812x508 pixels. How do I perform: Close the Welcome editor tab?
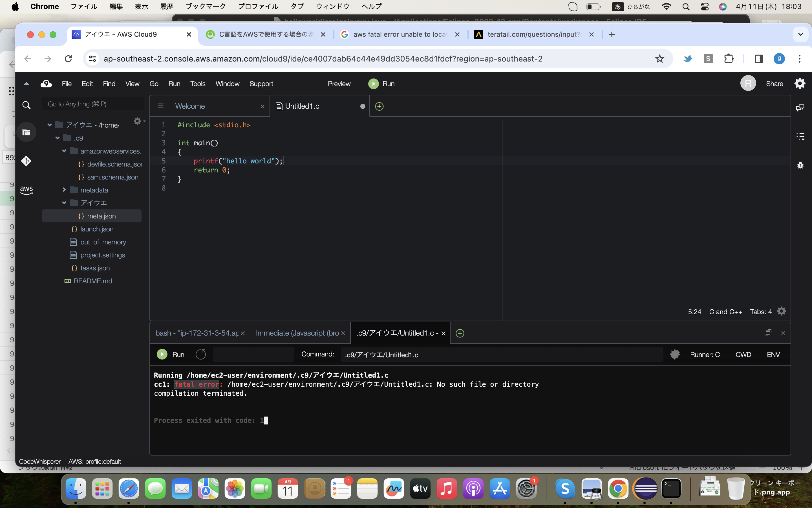coord(262,106)
